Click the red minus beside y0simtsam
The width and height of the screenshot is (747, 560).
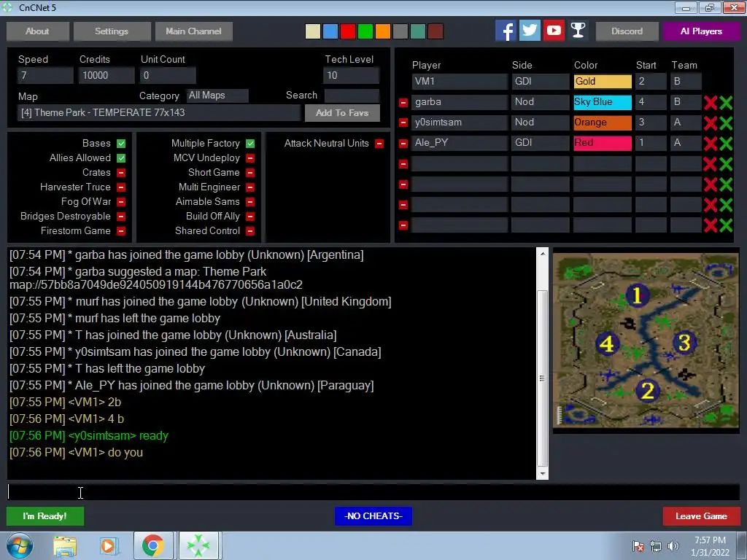click(x=403, y=122)
